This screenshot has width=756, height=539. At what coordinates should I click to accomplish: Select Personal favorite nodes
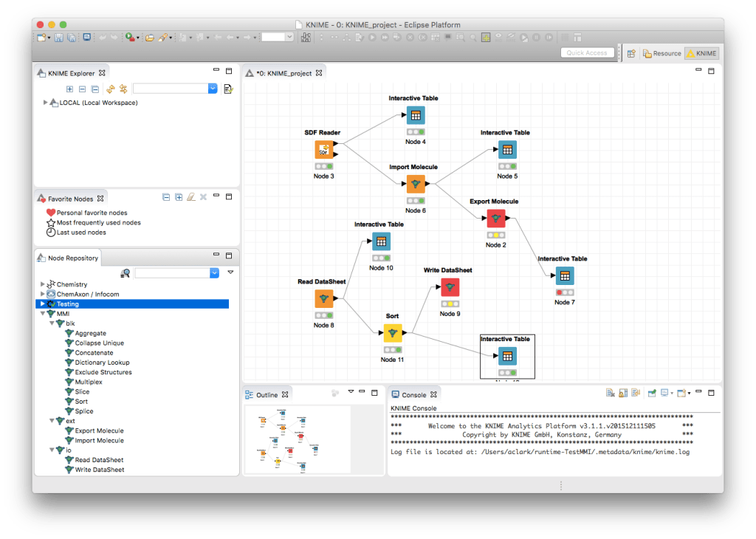(92, 213)
